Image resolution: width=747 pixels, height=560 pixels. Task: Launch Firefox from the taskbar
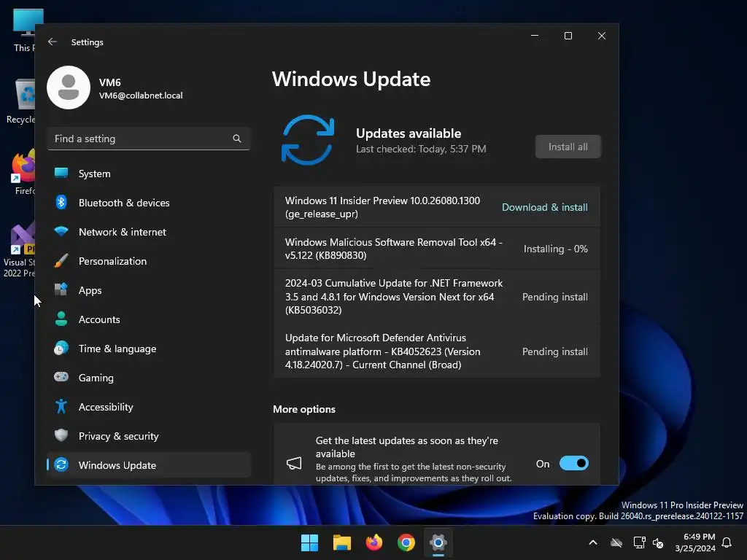point(374,542)
